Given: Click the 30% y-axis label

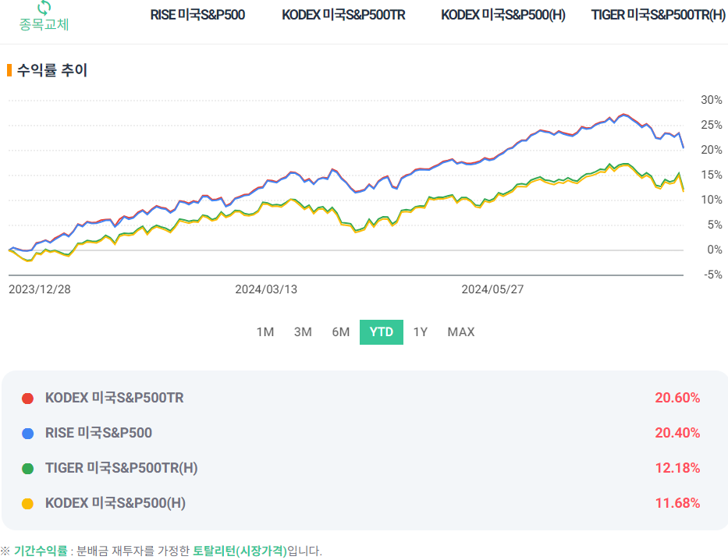Looking at the screenshot, I should [712, 100].
